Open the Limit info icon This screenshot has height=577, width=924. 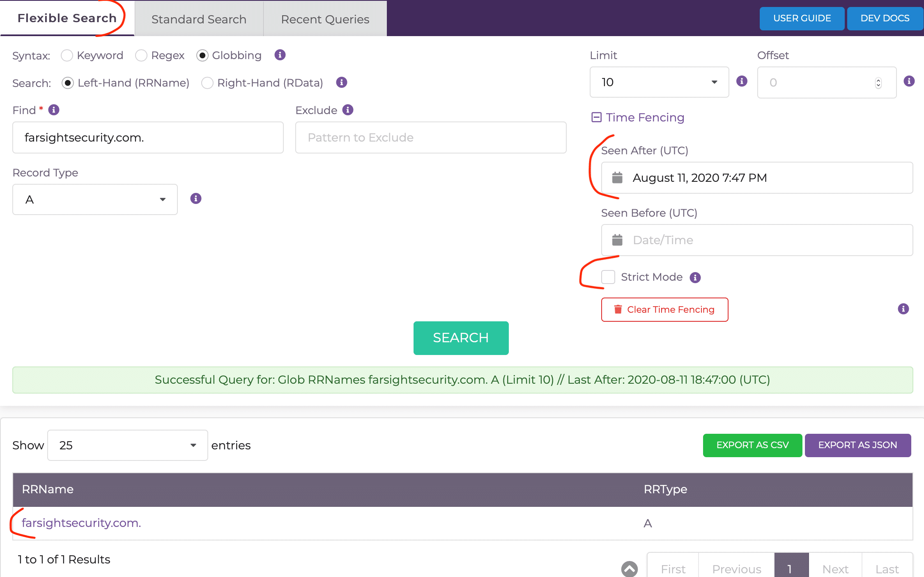pyautogui.click(x=742, y=81)
